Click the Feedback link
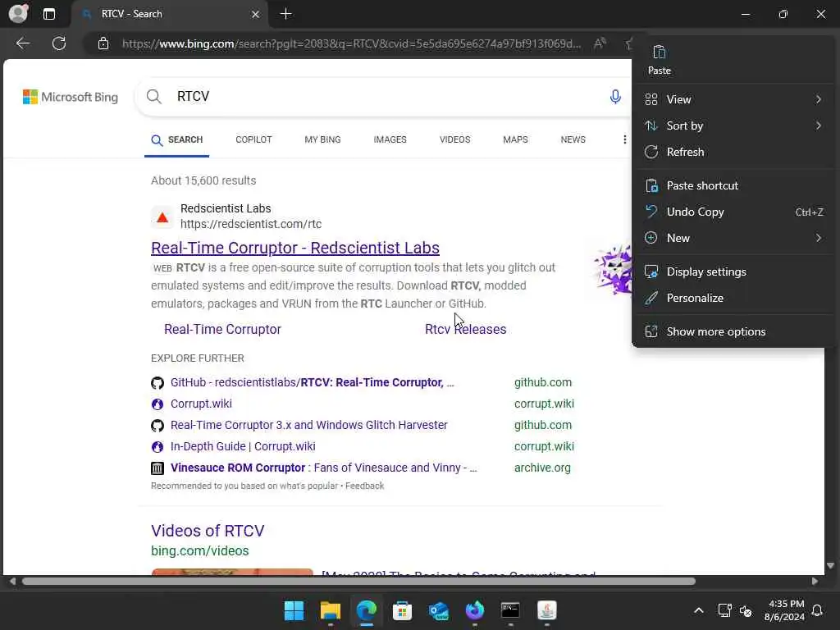840x630 pixels. pyautogui.click(x=364, y=486)
